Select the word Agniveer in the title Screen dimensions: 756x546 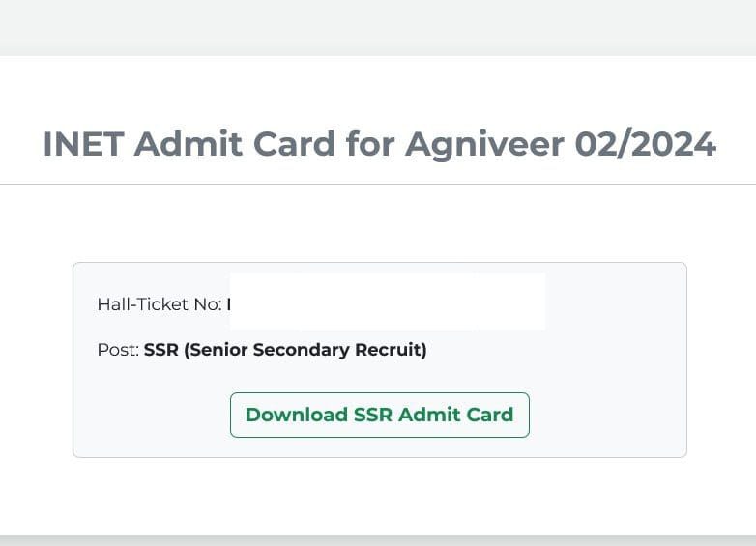click(x=484, y=144)
